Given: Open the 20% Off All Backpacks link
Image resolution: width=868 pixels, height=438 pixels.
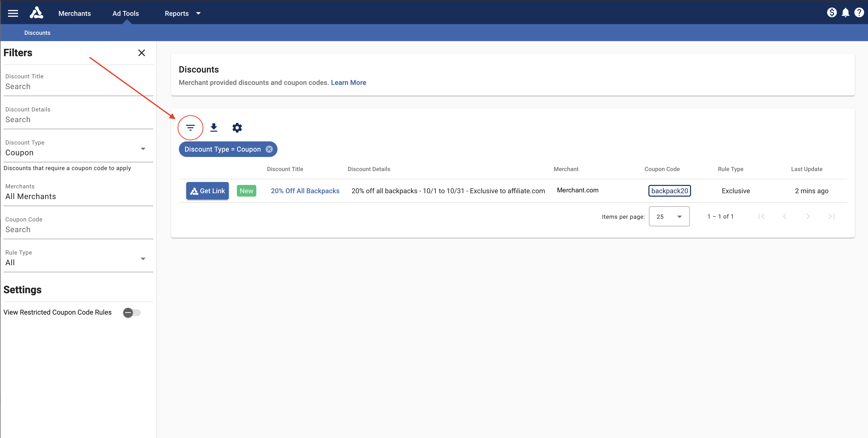Looking at the screenshot, I should pos(305,191).
